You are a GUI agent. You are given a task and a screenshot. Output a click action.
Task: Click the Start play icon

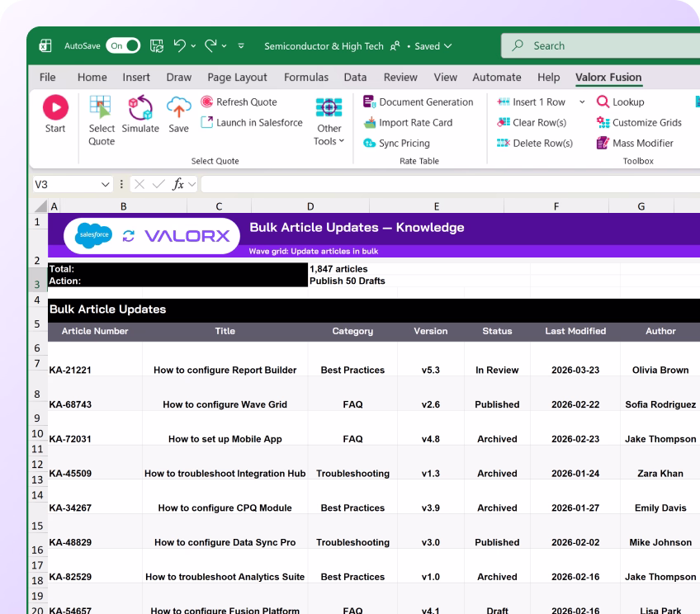(55, 107)
